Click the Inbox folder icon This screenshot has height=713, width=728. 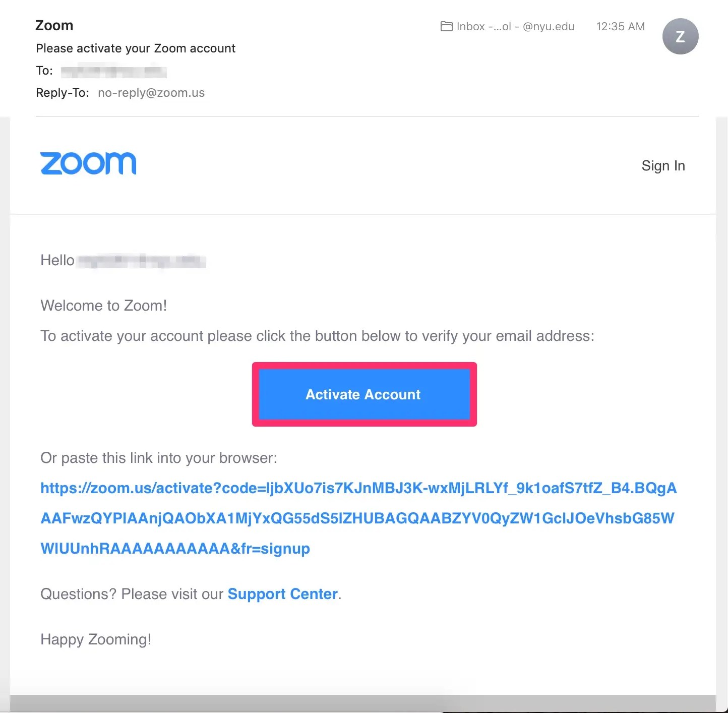click(x=446, y=26)
